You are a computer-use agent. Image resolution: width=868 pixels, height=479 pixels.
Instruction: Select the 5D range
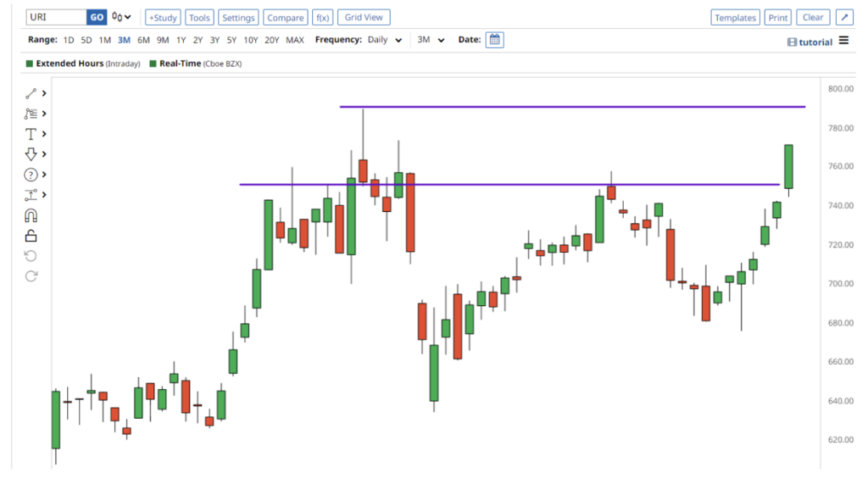86,40
